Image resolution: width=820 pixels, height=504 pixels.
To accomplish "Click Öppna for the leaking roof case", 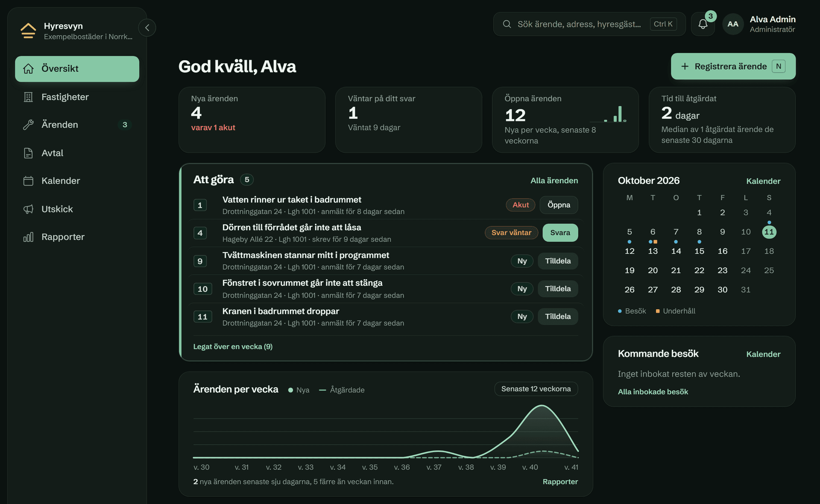I will pyautogui.click(x=559, y=205).
